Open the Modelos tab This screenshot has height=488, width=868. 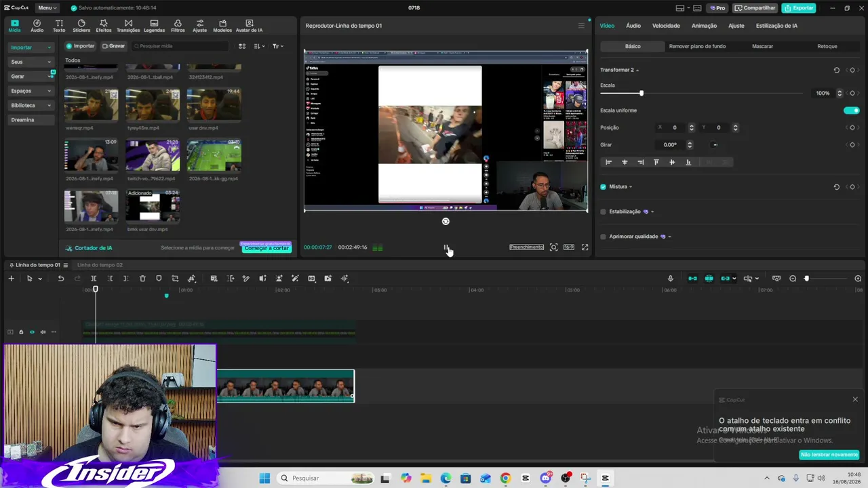tap(222, 26)
